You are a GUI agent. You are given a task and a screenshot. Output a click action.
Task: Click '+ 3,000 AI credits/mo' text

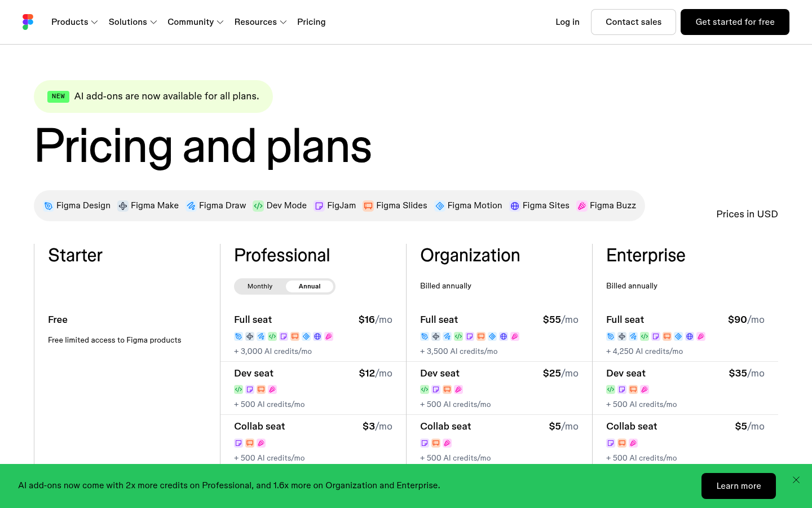[x=273, y=351]
